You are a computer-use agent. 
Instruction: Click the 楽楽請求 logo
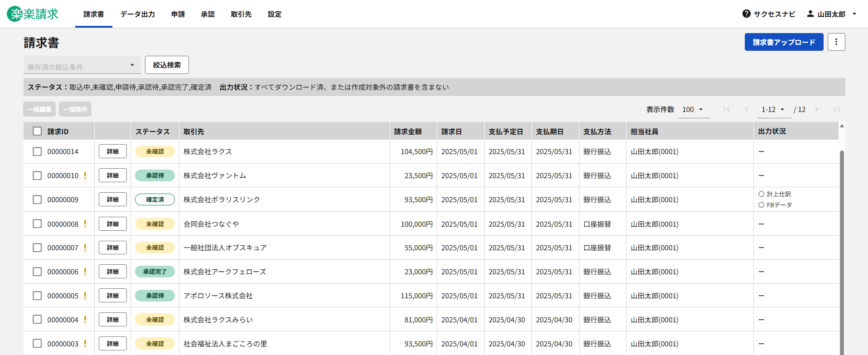pyautogui.click(x=33, y=14)
